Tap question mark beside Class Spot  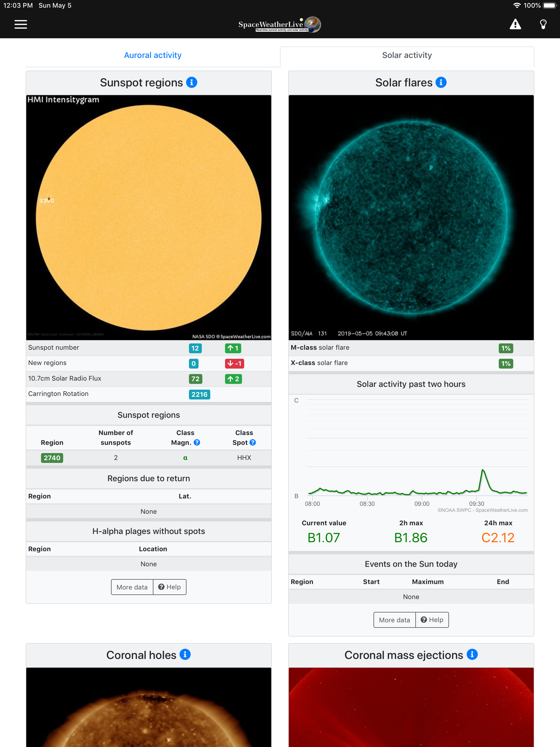tap(253, 442)
